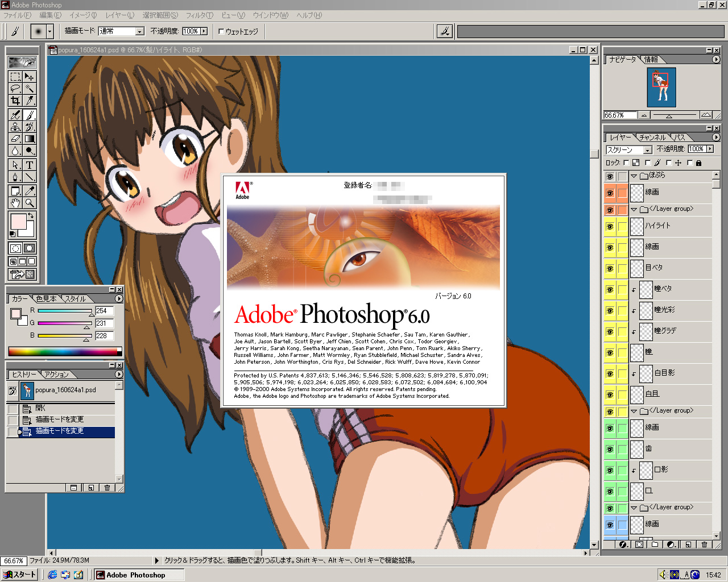Select the Magic Wand tool

coord(30,89)
